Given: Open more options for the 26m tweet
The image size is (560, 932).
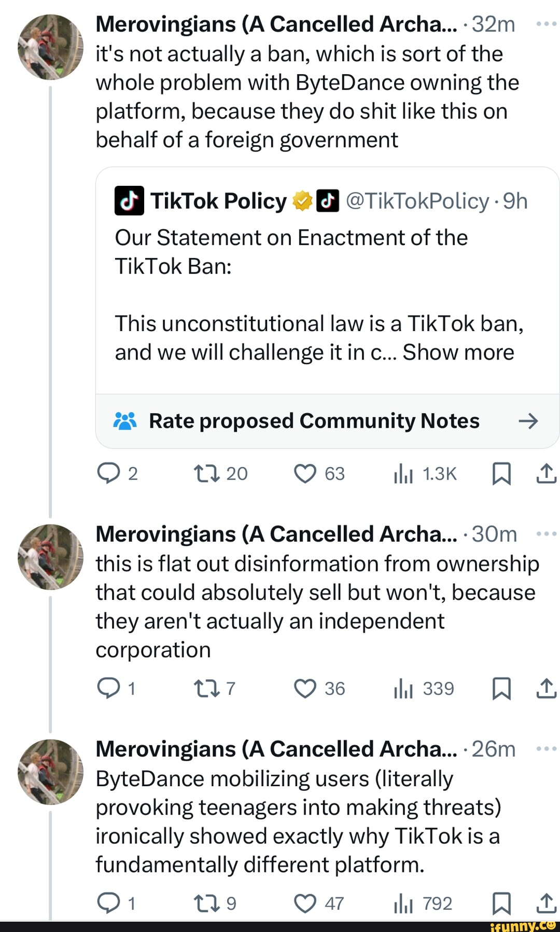Looking at the screenshot, I should click(x=546, y=749).
